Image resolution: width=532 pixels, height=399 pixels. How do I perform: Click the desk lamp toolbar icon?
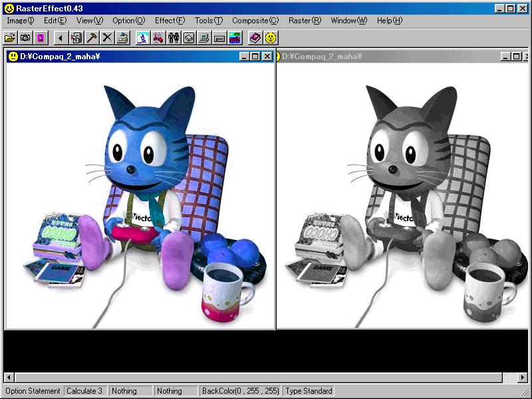tap(123, 38)
